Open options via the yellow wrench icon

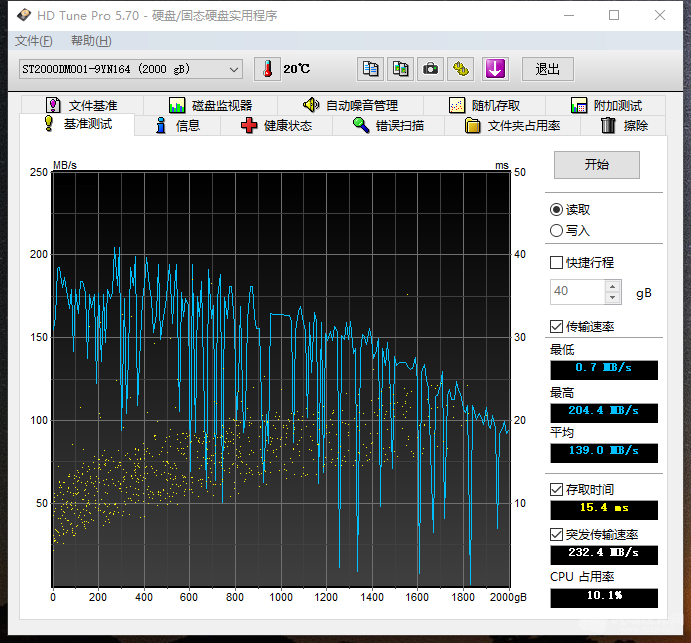pyautogui.click(x=461, y=69)
